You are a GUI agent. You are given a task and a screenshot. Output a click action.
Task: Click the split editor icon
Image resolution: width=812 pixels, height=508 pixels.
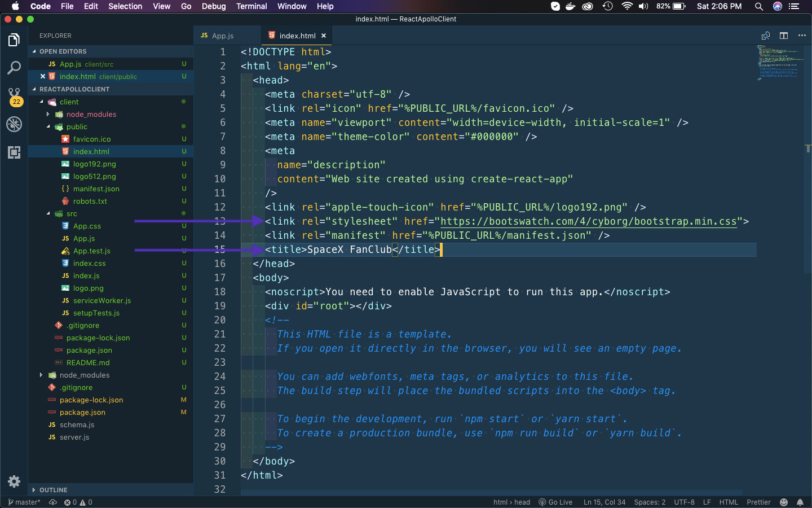point(784,36)
